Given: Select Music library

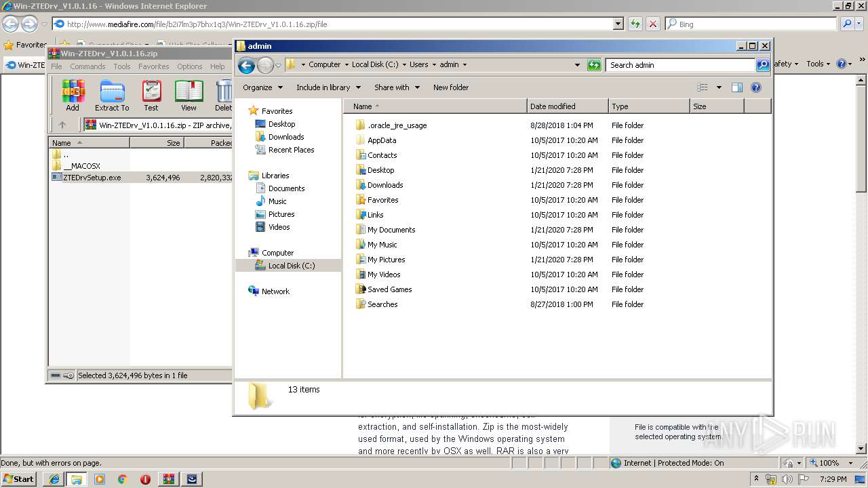Looking at the screenshot, I should click(277, 201).
